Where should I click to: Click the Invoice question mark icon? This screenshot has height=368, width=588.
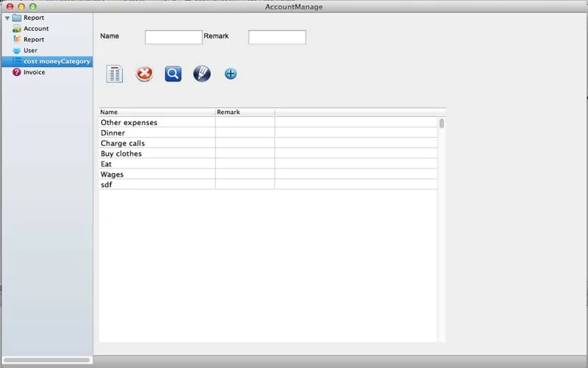(16, 72)
